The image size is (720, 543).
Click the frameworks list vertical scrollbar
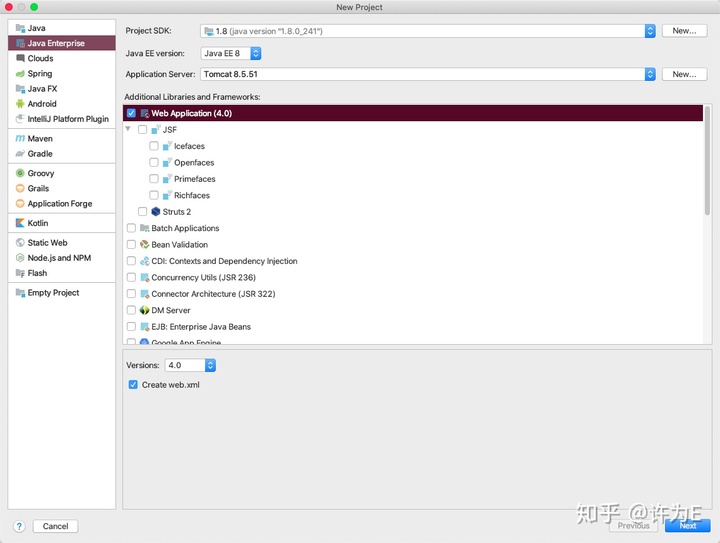tap(707, 161)
